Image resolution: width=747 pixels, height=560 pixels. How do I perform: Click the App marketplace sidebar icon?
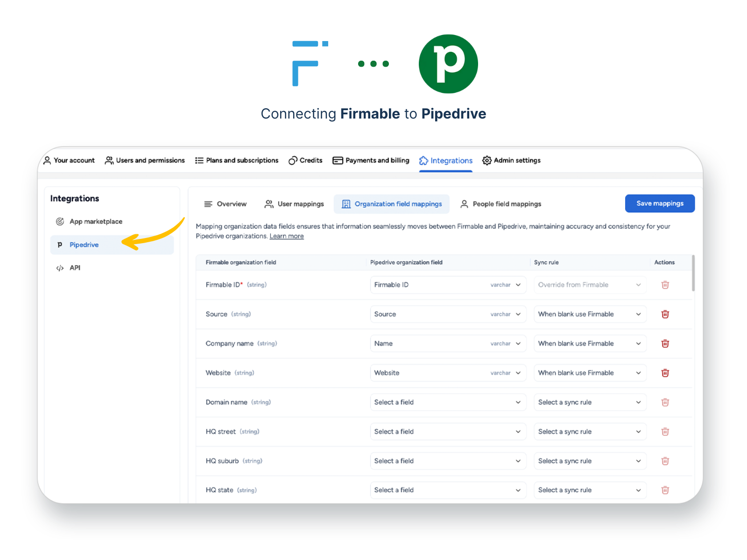coord(60,222)
